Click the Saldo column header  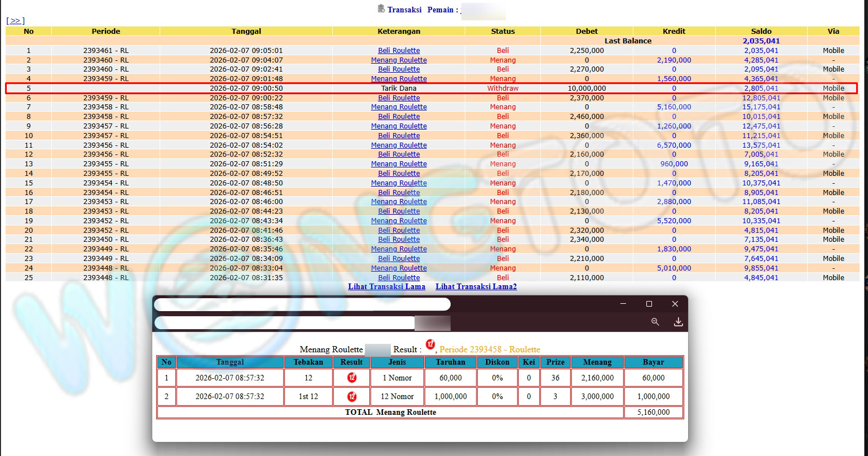tap(761, 32)
